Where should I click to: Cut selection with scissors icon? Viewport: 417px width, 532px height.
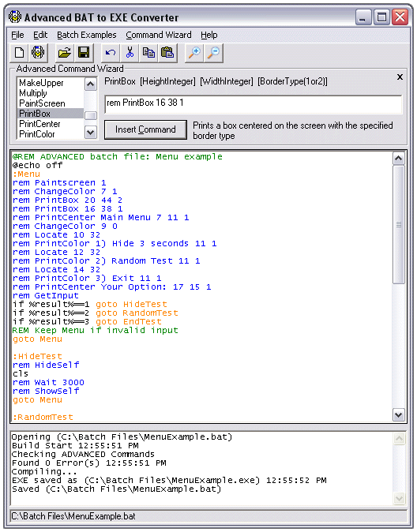pyautogui.click(x=130, y=53)
